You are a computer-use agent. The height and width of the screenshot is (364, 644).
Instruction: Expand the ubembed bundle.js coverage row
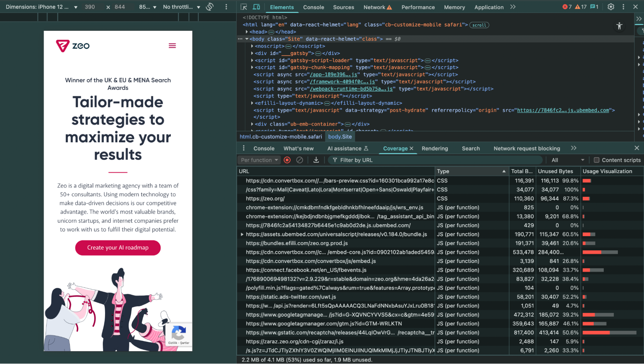click(x=242, y=234)
